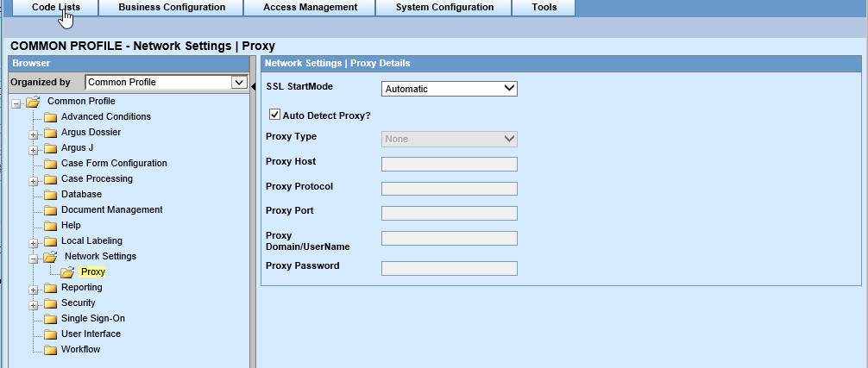Select Local Labeling in the tree
This screenshot has width=868, height=368.
[92, 240]
